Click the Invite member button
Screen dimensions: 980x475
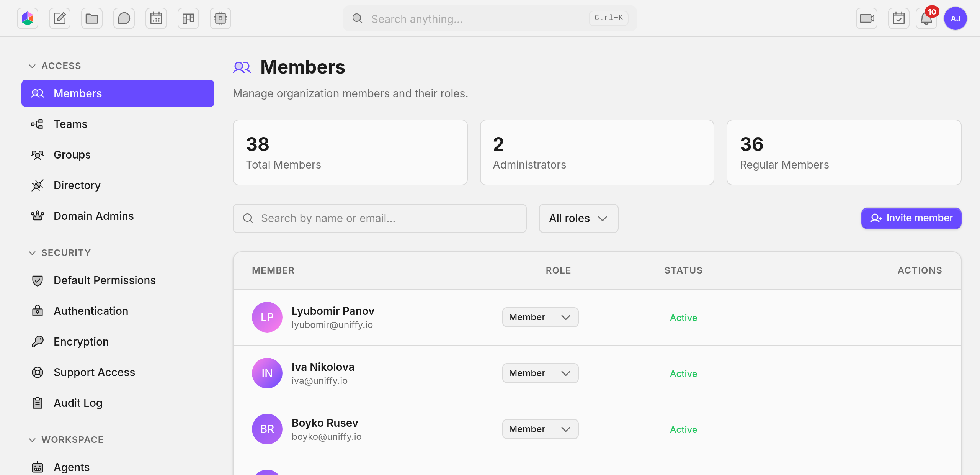click(911, 218)
